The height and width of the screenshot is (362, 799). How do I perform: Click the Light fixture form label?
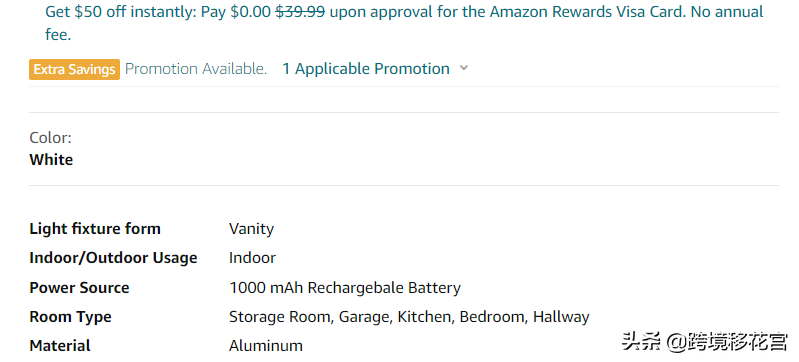point(95,228)
